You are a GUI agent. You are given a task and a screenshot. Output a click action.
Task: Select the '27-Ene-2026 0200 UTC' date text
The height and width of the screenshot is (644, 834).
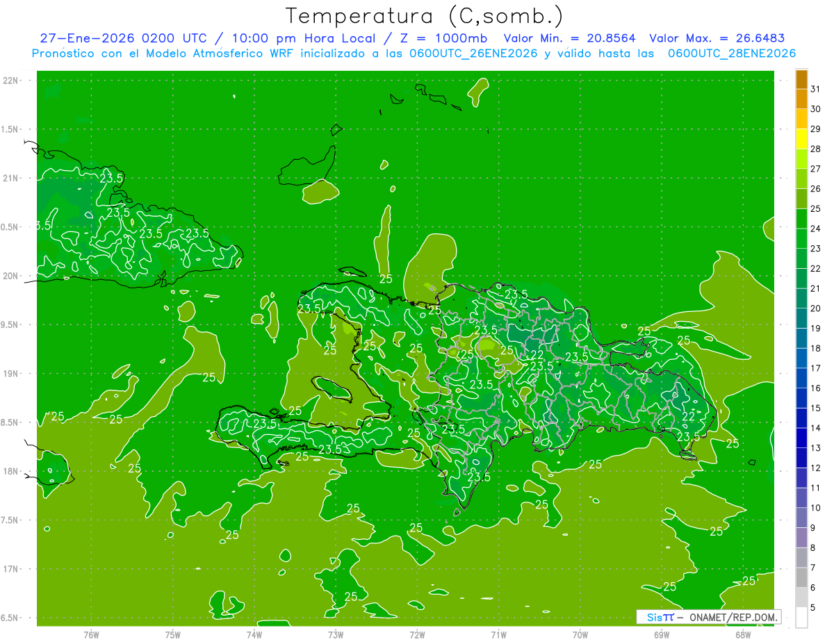[x=122, y=38]
